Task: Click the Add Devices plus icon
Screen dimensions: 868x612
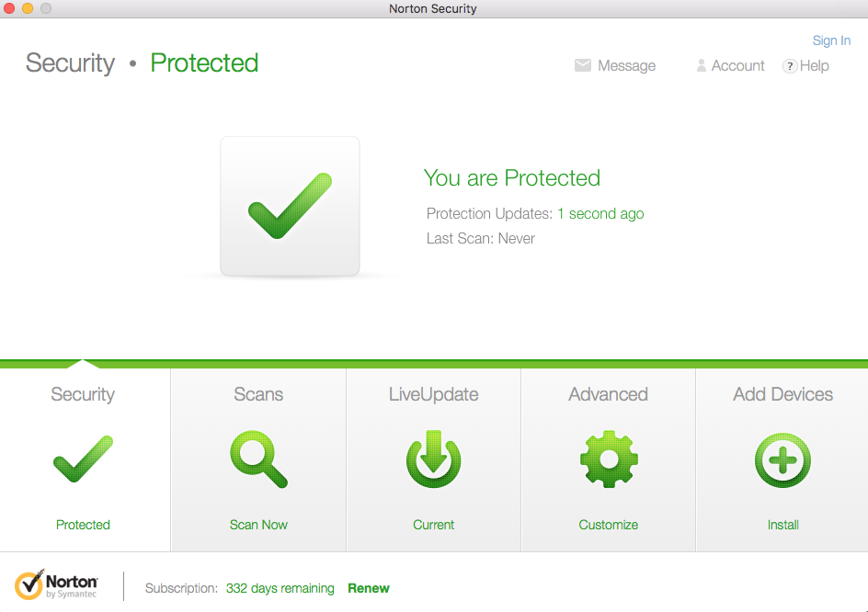Action: 782,459
